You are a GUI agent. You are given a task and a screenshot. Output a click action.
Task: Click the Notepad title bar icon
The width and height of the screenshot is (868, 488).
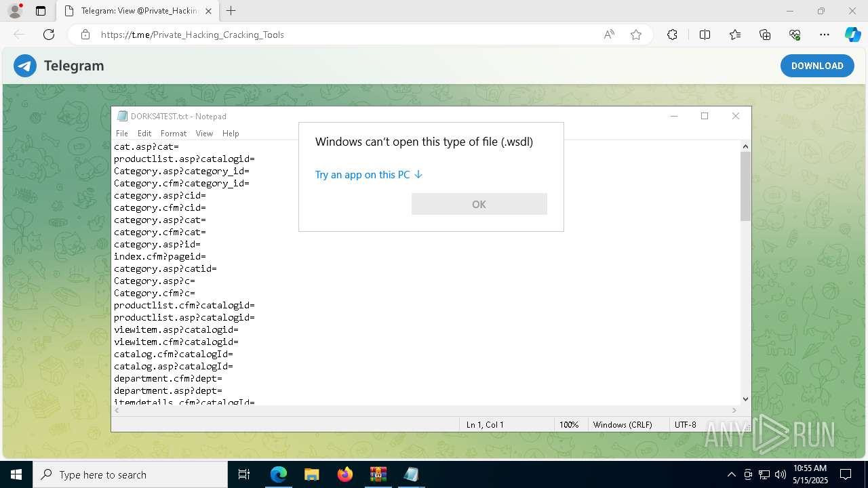coord(122,116)
